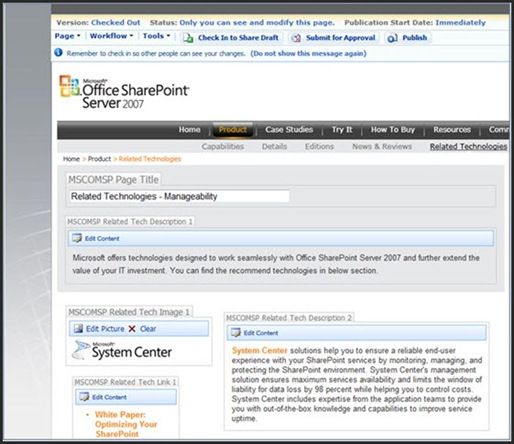
Task: Click Edit Content icon under Related Tech Description 1
Action: (77, 238)
